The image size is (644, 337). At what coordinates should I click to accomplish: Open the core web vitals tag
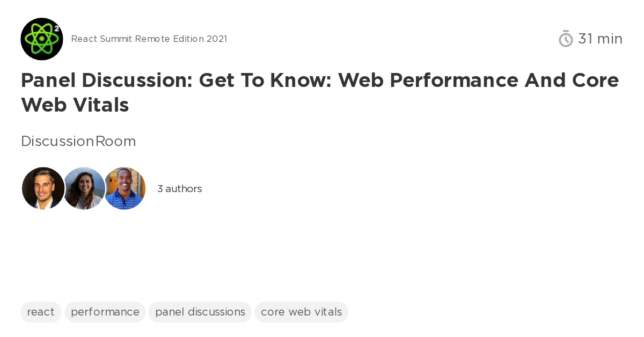pyautogui.click(x=301, y=312)
